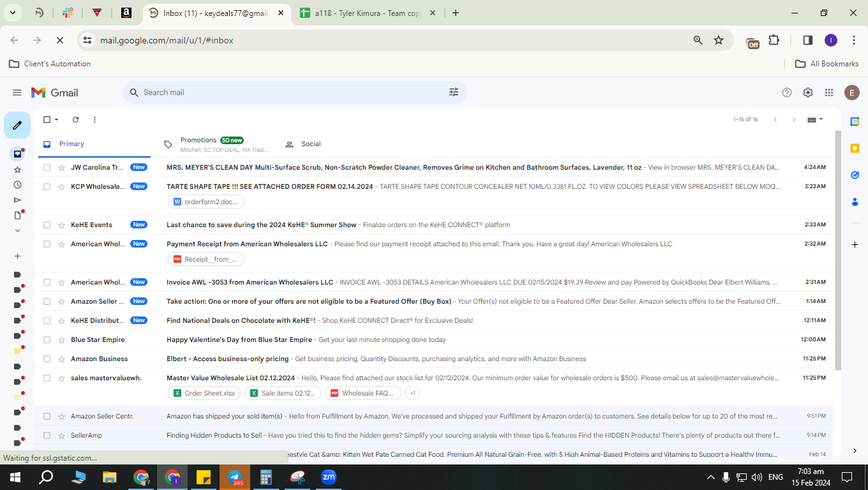This screenshot has height=490, width=868.
Task: Click the Search mail field
Action: (294, 93)
